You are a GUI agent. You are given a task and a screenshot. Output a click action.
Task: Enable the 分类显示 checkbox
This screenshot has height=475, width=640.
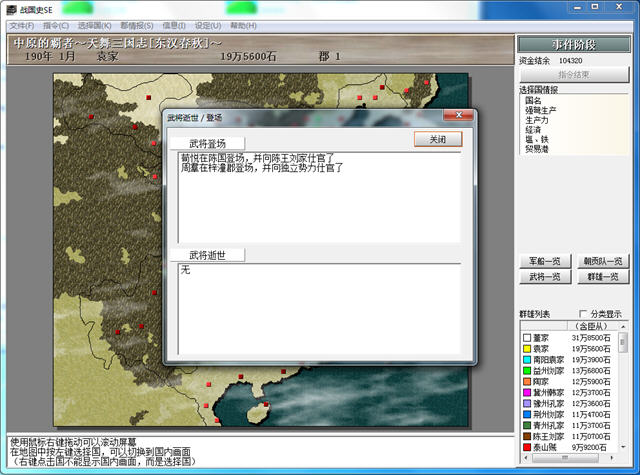tap(583, 314)
